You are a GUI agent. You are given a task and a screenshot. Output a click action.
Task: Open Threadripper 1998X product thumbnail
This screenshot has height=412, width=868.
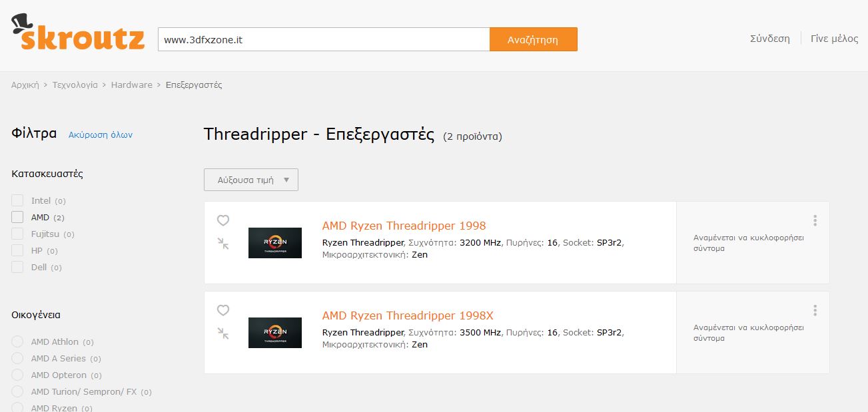(275, 333)
